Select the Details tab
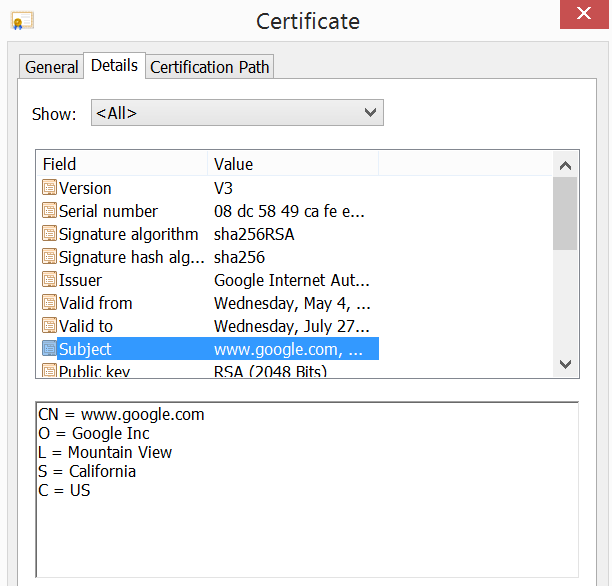The image size is (612, 586). (114, 65)
